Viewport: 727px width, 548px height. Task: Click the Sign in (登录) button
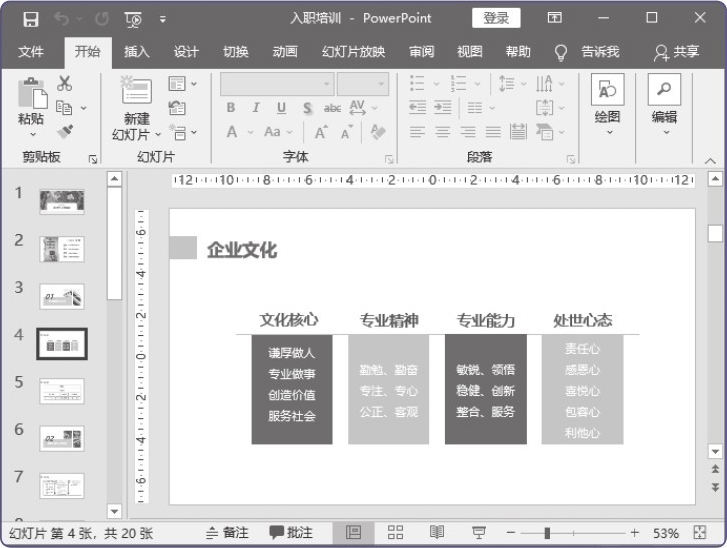[496, 18]
